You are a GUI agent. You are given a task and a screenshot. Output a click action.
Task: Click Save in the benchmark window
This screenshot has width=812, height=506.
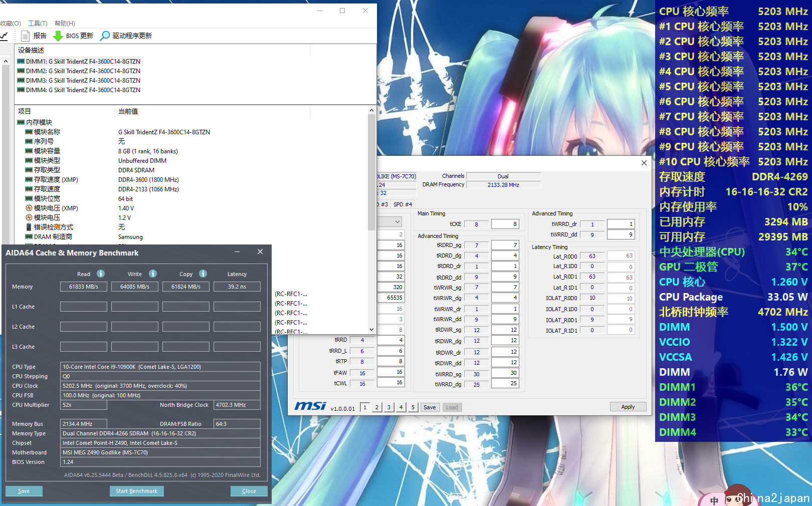24,491
